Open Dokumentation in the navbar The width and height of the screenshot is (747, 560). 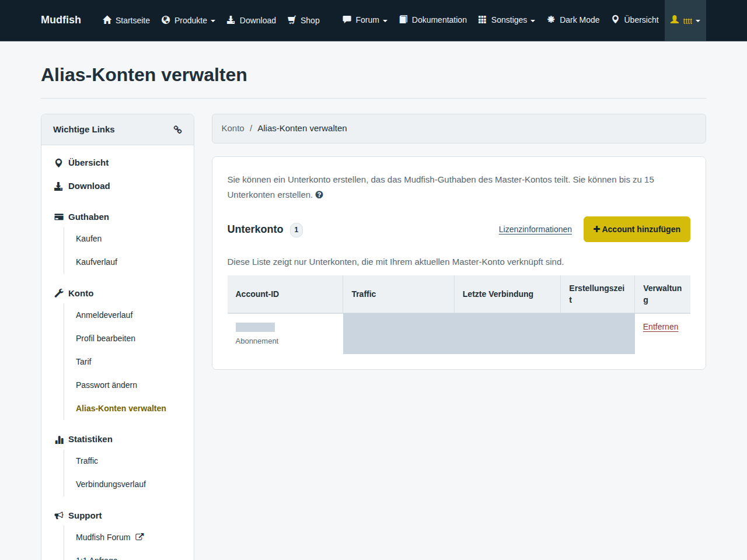pos(433,20)
